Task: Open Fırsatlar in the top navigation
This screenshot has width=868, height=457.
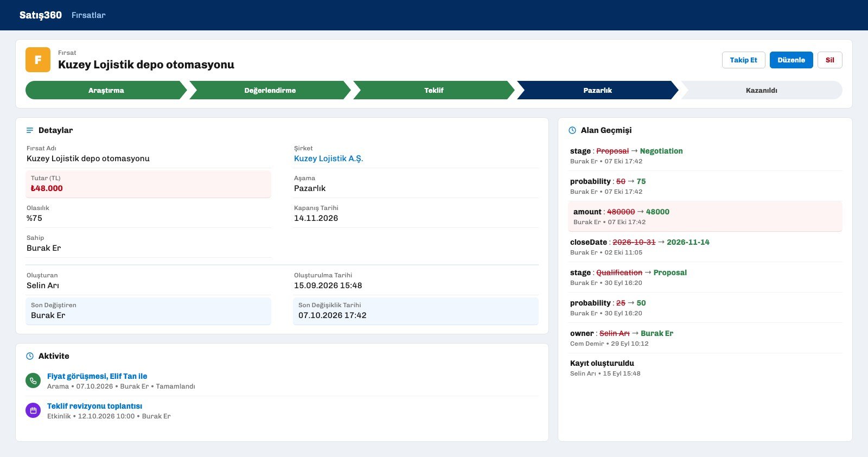Action: coord(88,15)
